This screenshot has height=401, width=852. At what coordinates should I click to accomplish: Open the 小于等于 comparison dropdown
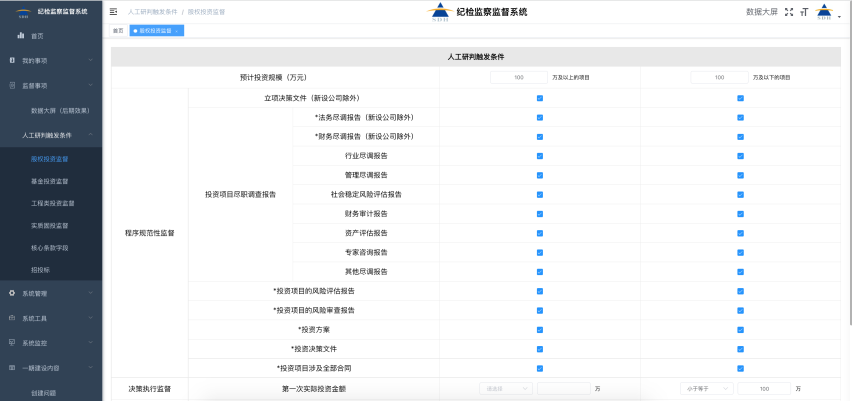[707, 388]
